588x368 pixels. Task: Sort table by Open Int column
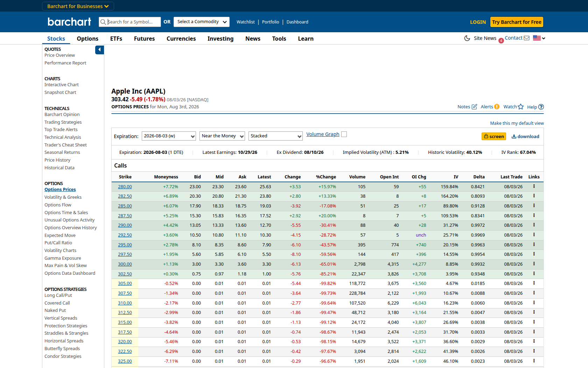coord(389,177)
